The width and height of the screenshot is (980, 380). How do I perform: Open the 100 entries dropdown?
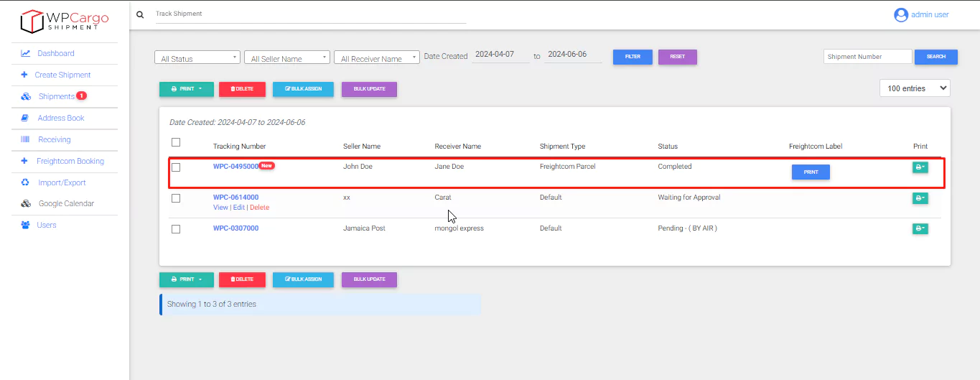pyautogui.click(x=915, y=88)
